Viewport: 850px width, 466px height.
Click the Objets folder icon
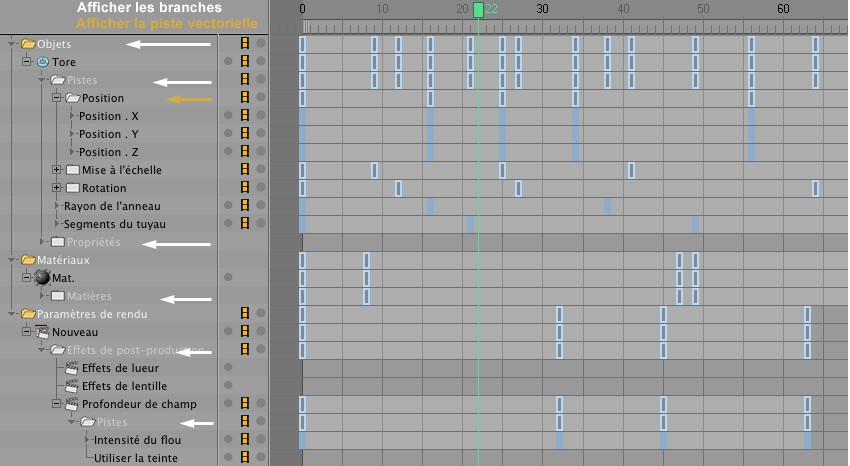[27, 44]
